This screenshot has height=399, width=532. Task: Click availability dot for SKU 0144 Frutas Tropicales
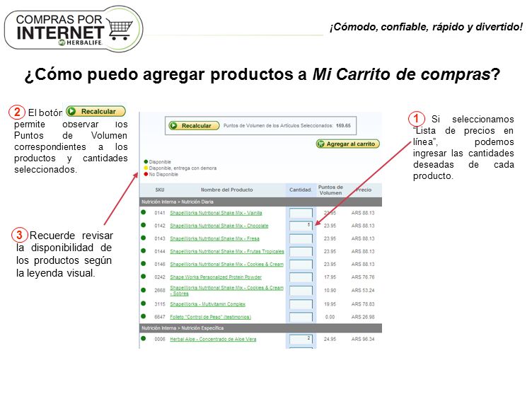pyautogui.click(x=144, y=250)
